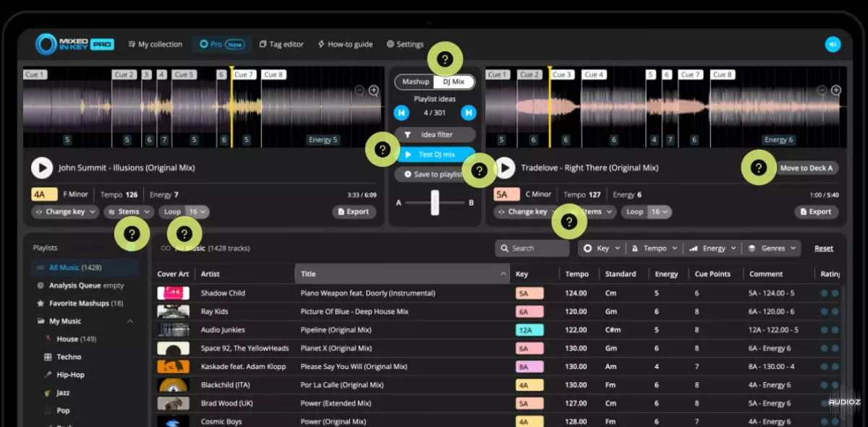Sort by the Title column header
This screenshot has height=427, width=868.
click(401, 274)
